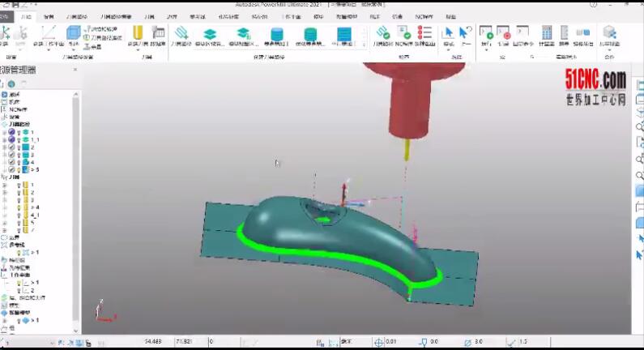This screenshot has height=350, width=644.
Task: Click the Calculator icon in ribbon
Action: (547, 33)
